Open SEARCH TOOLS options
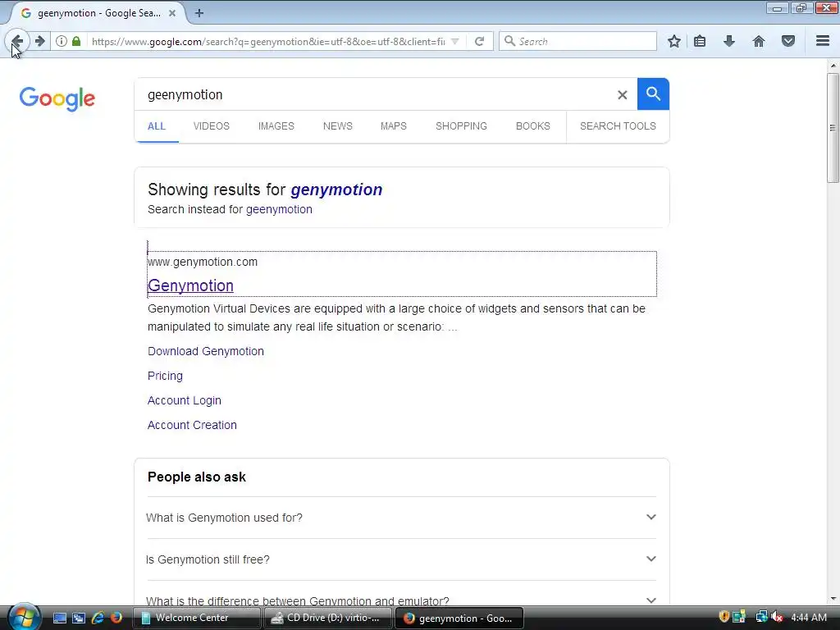 [x=618, y=126]
